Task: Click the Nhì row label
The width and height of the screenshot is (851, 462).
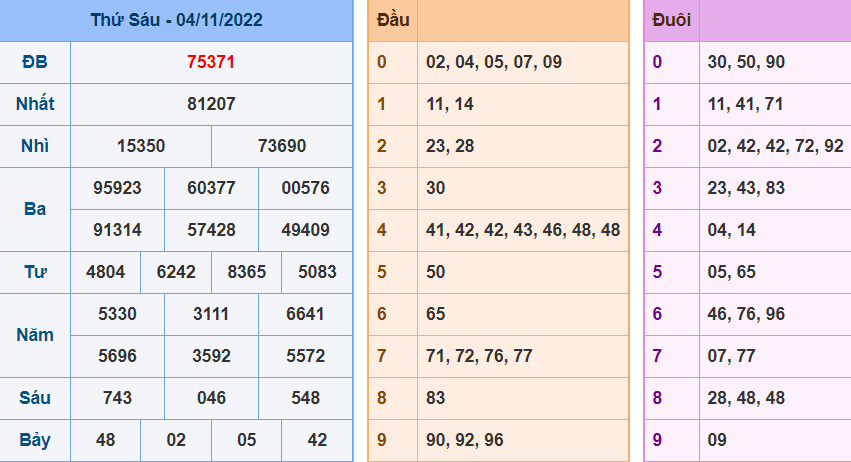Action: pyautogui.click(x=35, y=146)
